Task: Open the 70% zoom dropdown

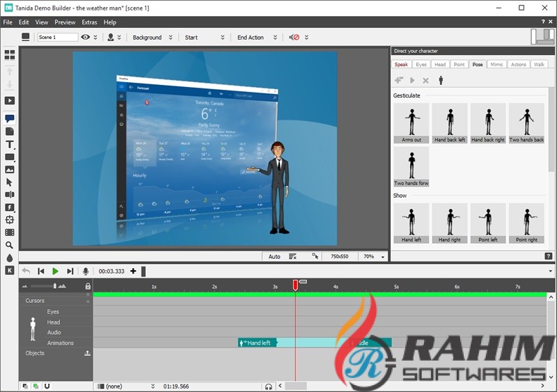Action: [382, 257]
